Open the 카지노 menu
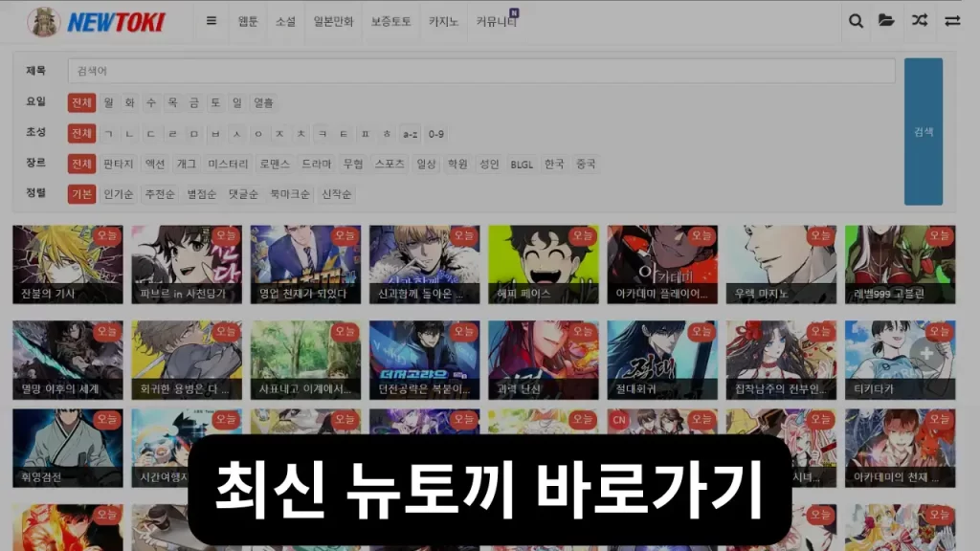Viewport: 980px width, 551px height. coord(443,21)
